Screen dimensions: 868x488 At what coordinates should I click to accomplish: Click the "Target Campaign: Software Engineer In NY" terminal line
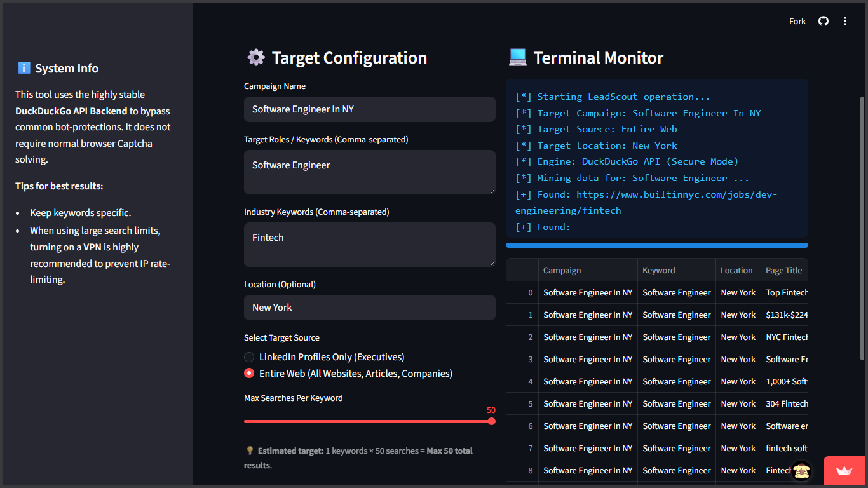coord(638,113)
